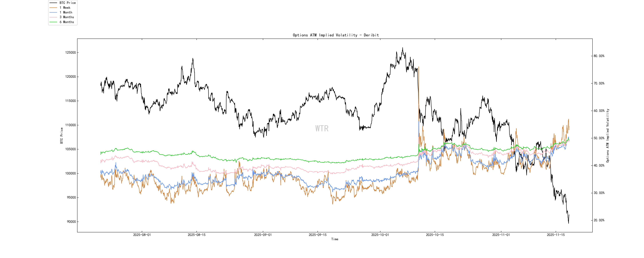Click the 125000 price tick label
644x258 pixels.
coord(71,53)
